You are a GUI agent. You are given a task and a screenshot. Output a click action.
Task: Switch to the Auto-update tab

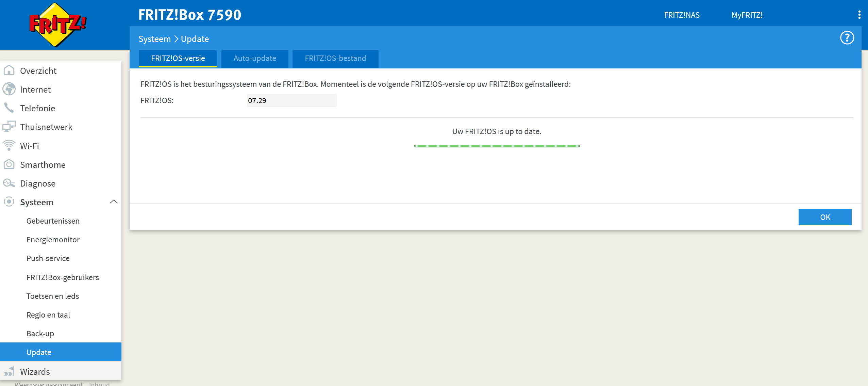[255, 59]
